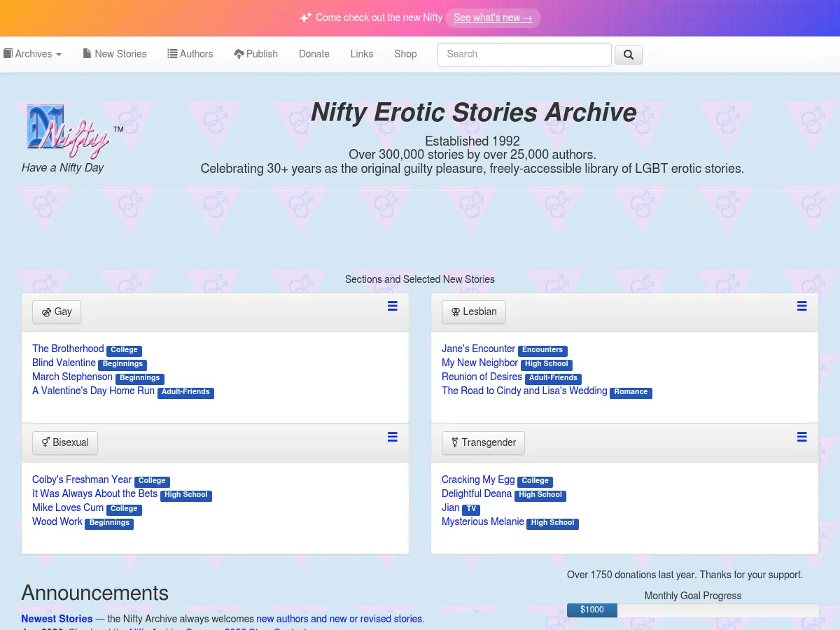The image size is (840, 630).
Task: Open the March Stephenson story
Action: pyautogui.click(x=72, y=377)
